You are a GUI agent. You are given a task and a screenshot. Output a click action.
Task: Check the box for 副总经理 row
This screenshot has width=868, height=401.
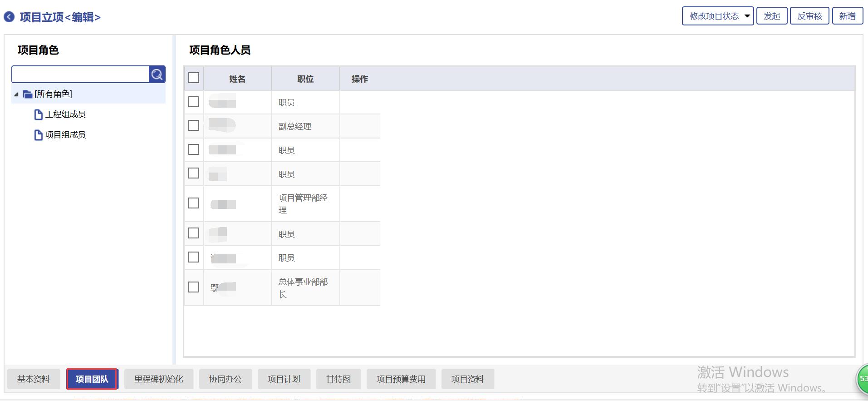coord(194,126)
